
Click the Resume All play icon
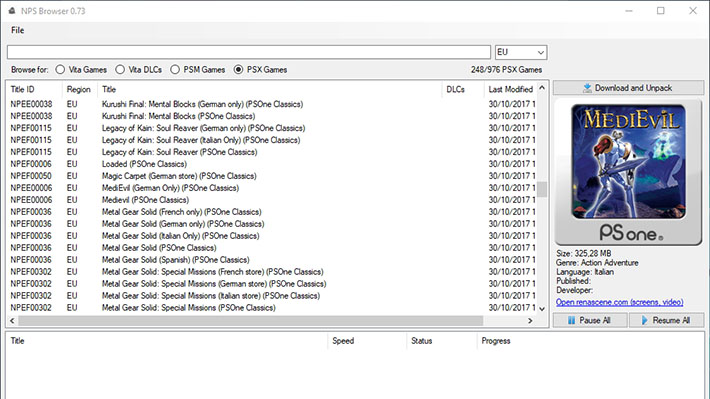(x=644, y=320)
